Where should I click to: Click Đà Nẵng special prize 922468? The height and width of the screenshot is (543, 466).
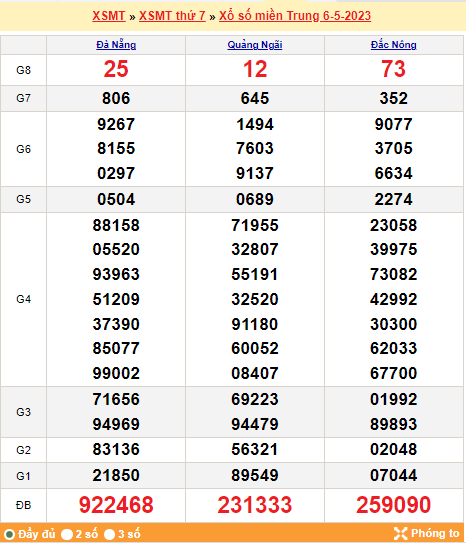(x=116, y=505)
